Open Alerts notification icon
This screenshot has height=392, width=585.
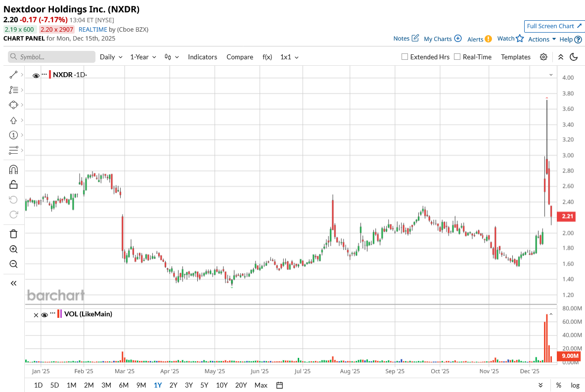pos(489,39)
